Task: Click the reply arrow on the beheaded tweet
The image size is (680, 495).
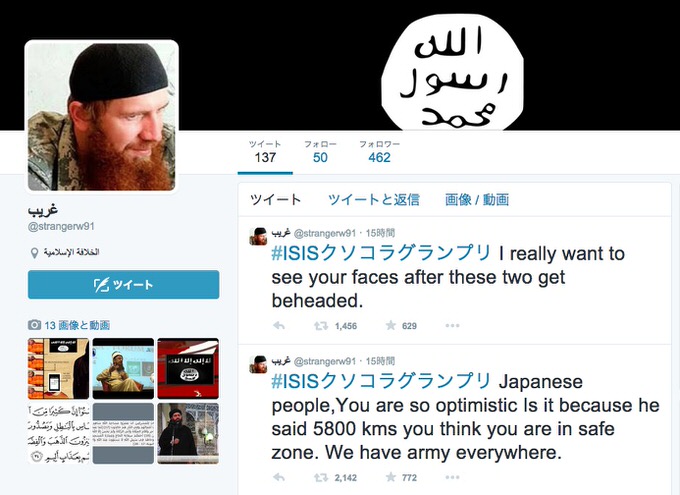Action: (x=279, y=325)
